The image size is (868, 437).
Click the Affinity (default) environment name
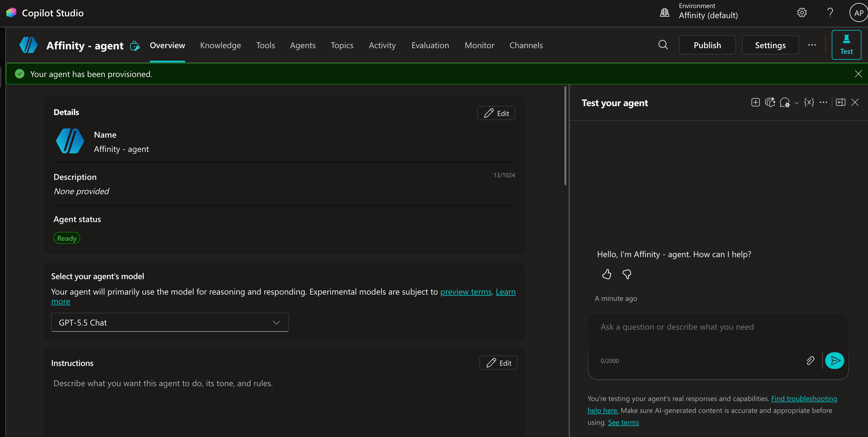pos(708,15)
